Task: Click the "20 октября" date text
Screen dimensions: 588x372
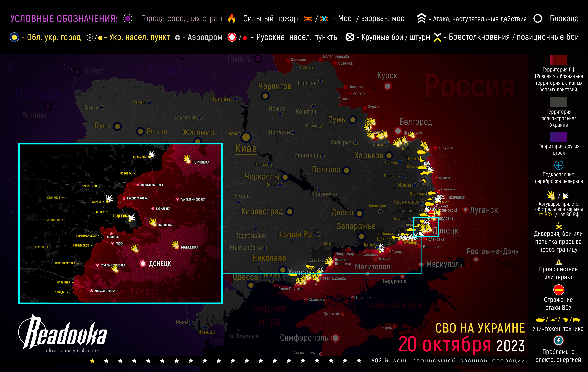Action: [x=445, y=345]
